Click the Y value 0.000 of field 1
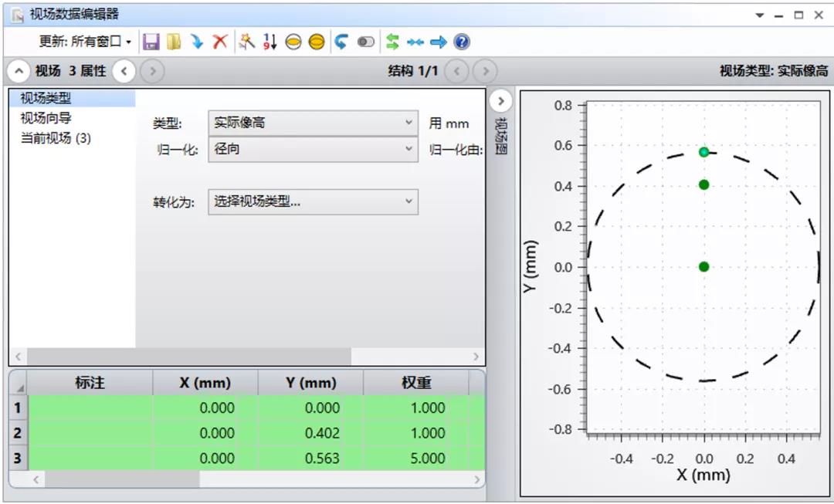Image resolution: width=834 pixels, height=504 pixels. [310, 408]
